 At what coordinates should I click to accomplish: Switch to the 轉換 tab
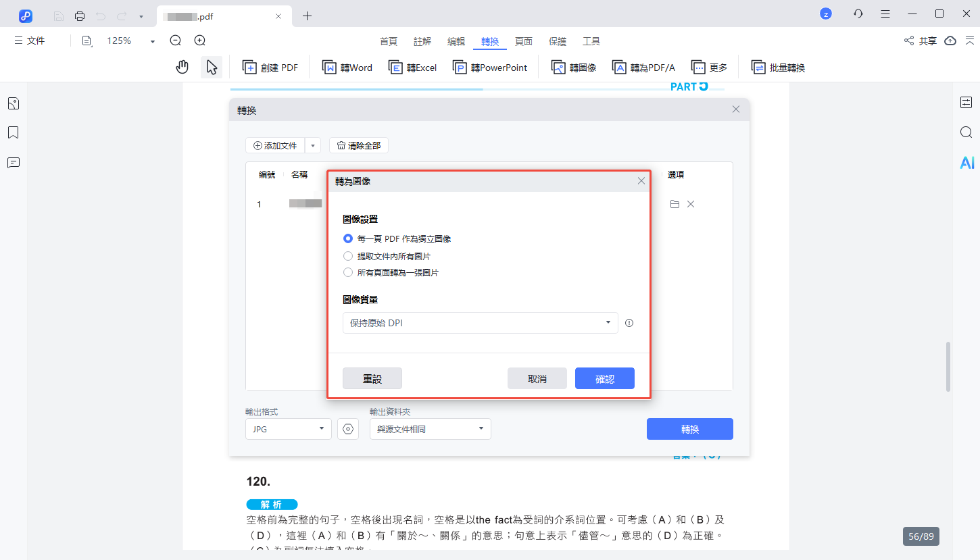(490, 41)
